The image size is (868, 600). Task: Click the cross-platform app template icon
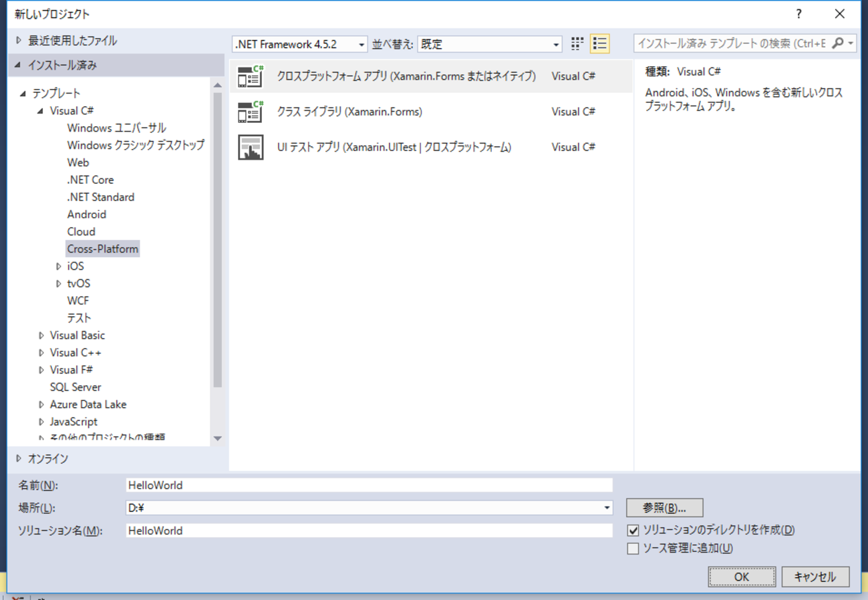[x=251, y=76]
